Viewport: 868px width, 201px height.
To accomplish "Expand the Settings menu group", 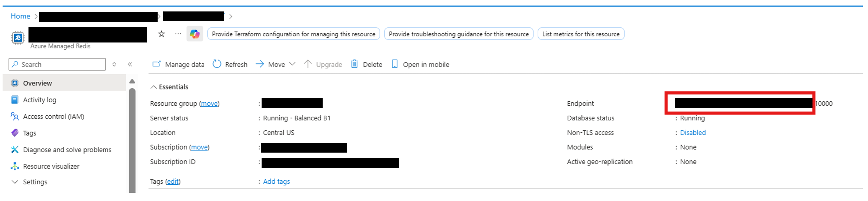I will pos(15,182).
